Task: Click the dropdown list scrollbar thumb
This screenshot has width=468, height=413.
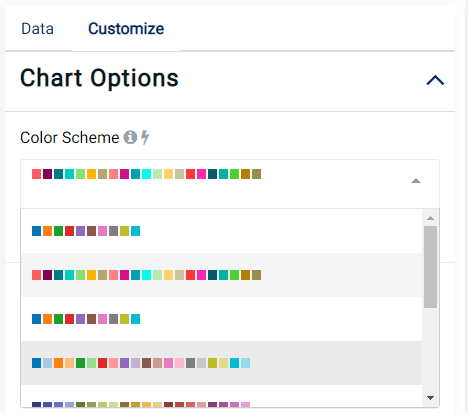Action: tap(430, 267)
